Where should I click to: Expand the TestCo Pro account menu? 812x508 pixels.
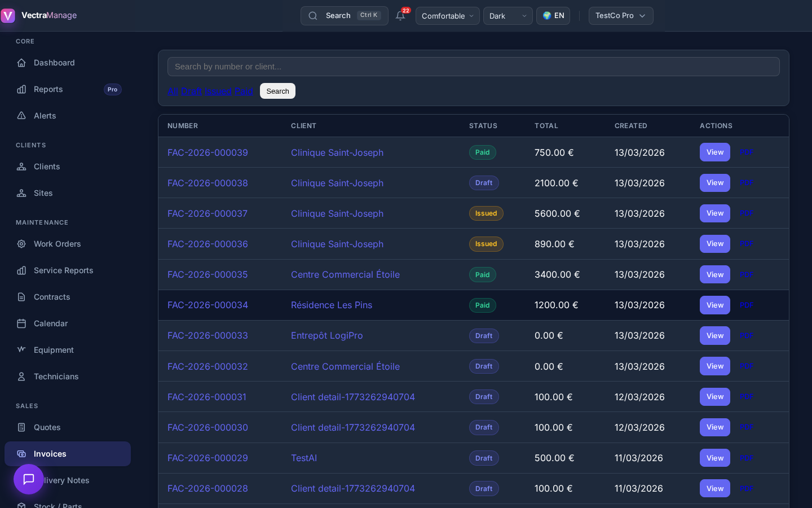point(621,16)
